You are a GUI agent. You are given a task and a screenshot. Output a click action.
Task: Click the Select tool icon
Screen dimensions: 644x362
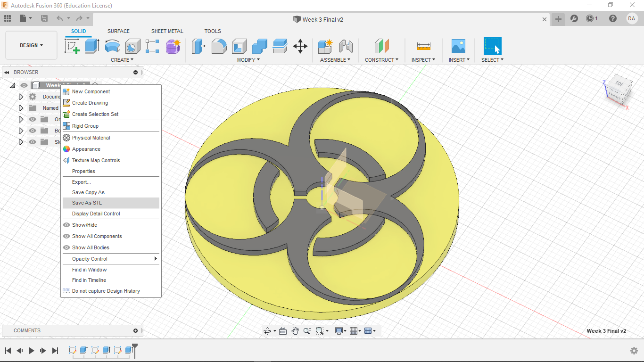492,46
